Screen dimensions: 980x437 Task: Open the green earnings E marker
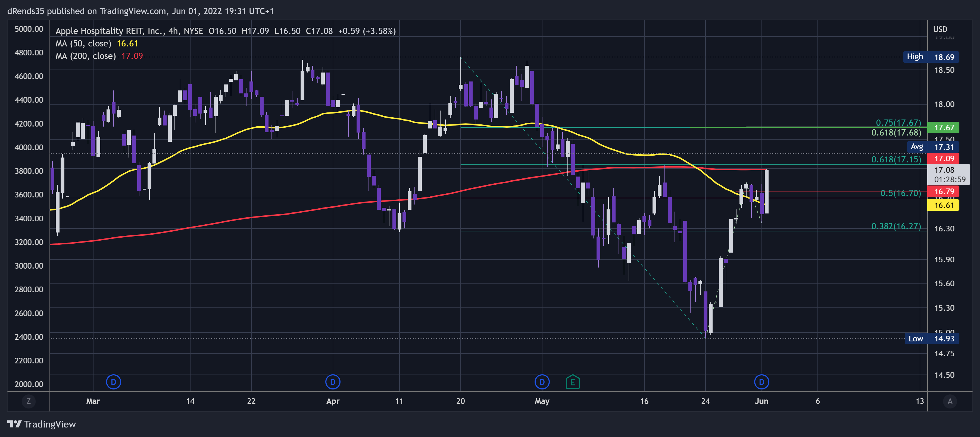coord(573,382)
